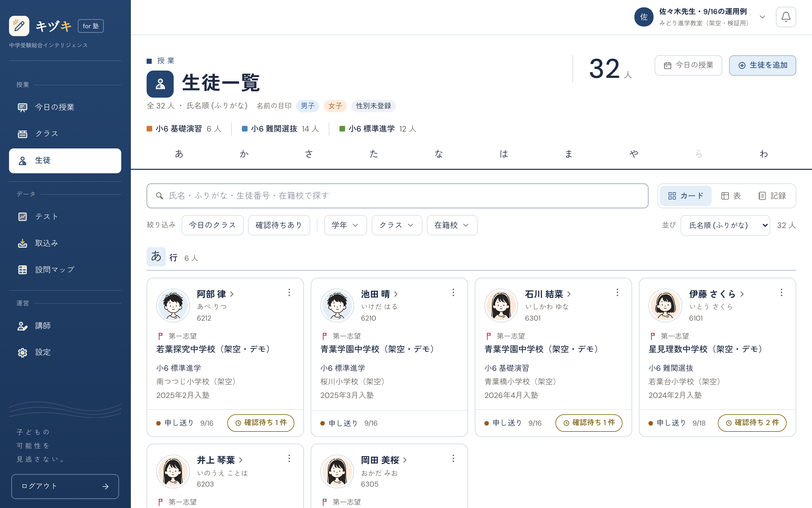Open 今日の授業 in the sidebar
Image resolution: width=812 pixels, height=508 pixels.
[65, 107]
